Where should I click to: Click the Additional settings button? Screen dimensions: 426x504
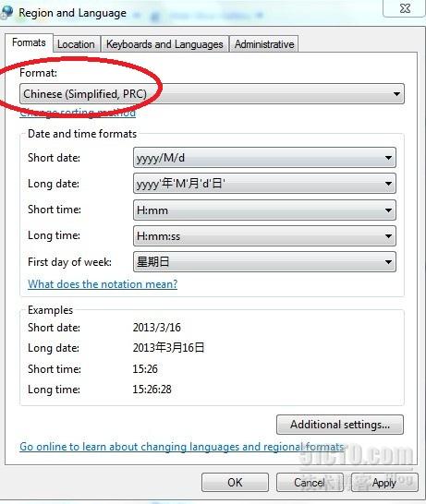[x=340, y=425]
